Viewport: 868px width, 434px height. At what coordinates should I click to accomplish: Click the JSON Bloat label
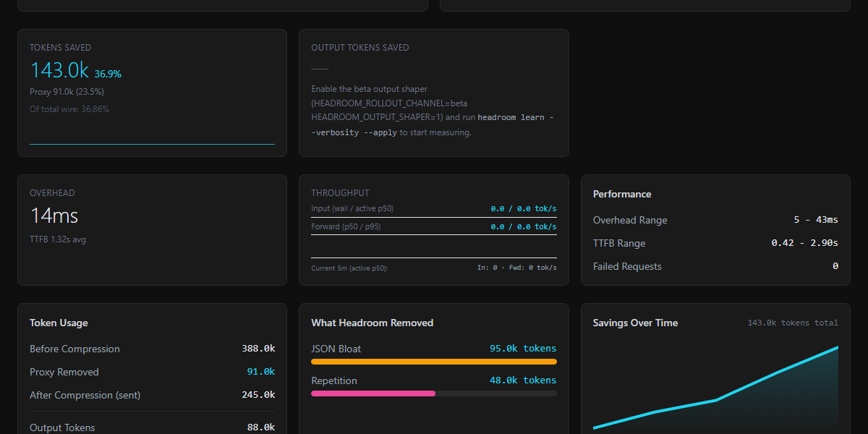336,349
